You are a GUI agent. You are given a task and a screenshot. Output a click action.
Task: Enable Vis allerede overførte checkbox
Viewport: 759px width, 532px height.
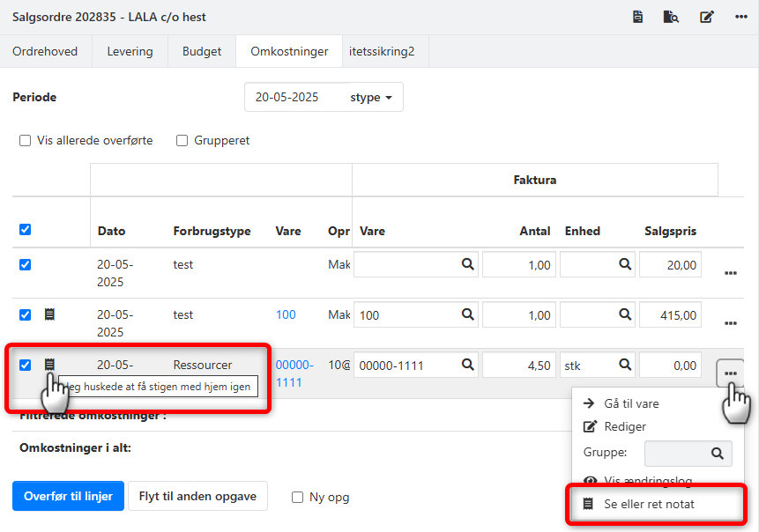click(26, 140)
